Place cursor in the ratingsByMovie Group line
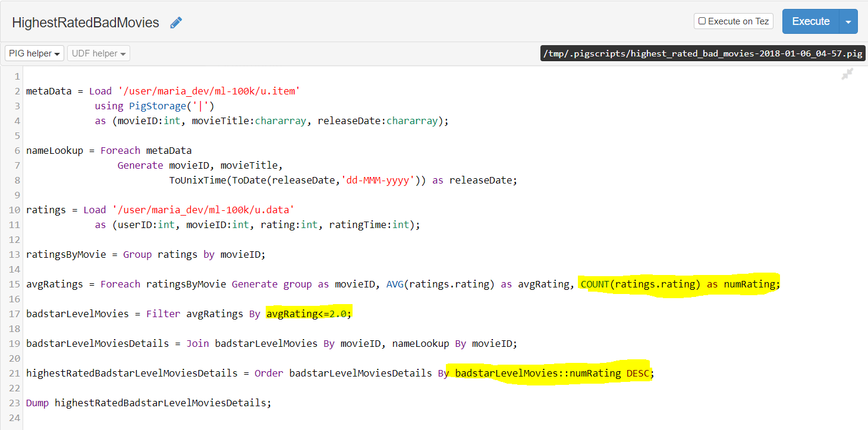The image size is (868, 430). (x=146, y=254)
